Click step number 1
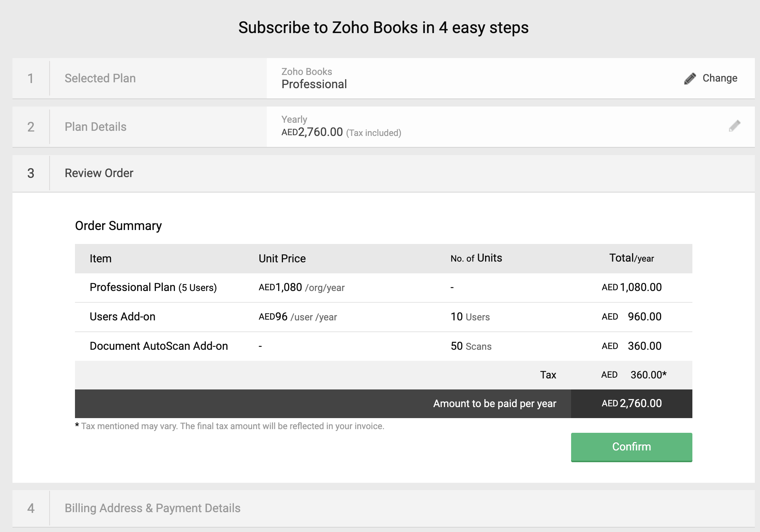This screenshot has height=532, width=760. pyautogui.click(x=31, y=78)
